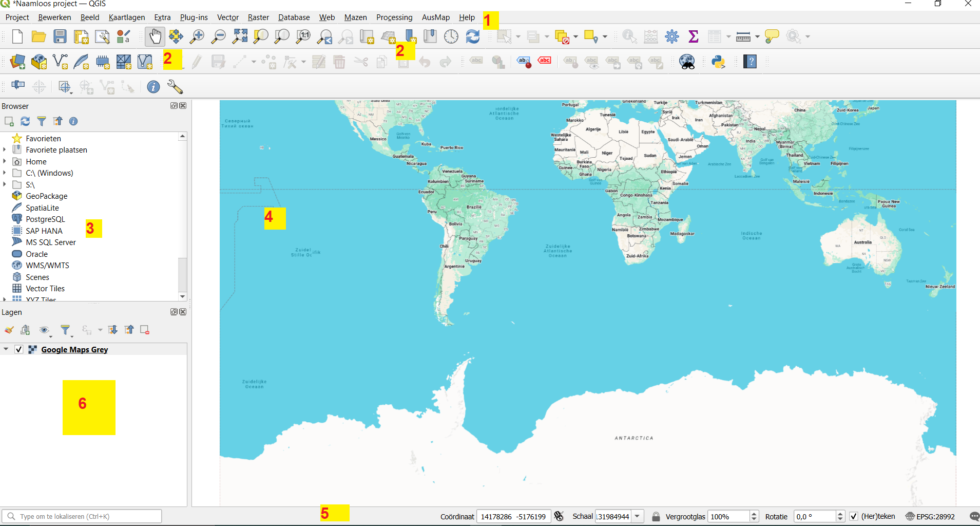Open the Python Console icon
The image size is (980, 526).
[718, 62]
